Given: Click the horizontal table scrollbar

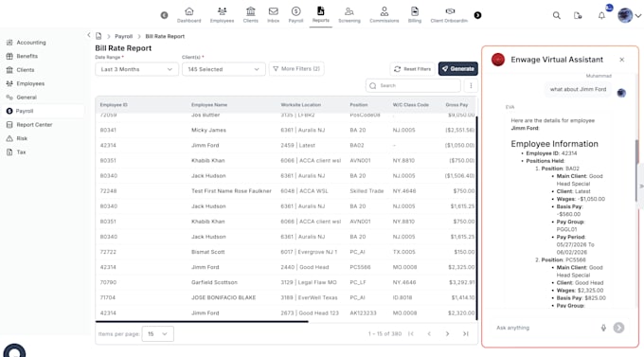Looking at the screenshot, I should (x=202, y=322).
